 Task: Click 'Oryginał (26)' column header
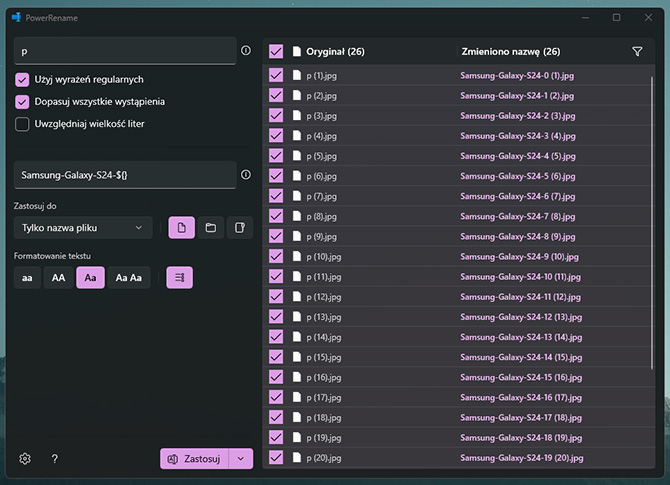pos(335,52)
